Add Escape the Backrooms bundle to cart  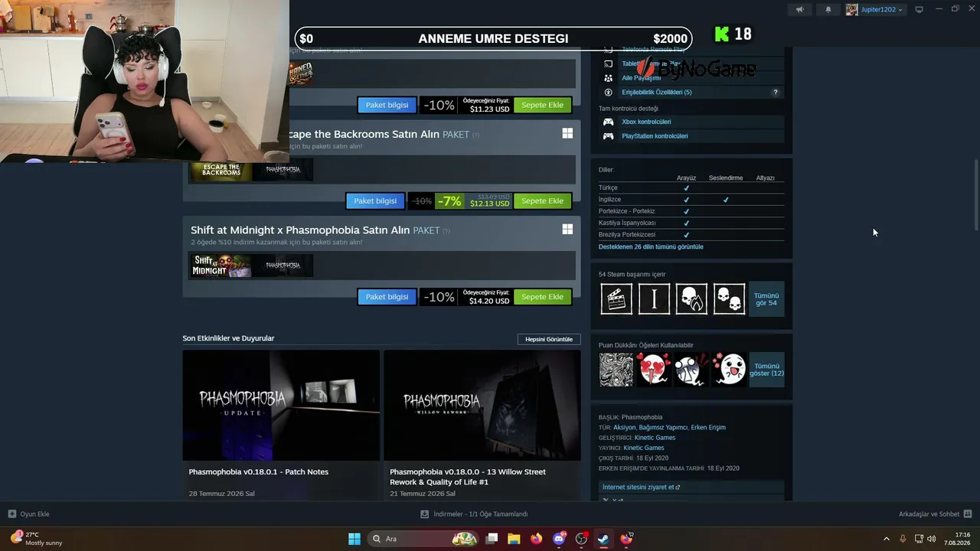click(x=542, y=201)
